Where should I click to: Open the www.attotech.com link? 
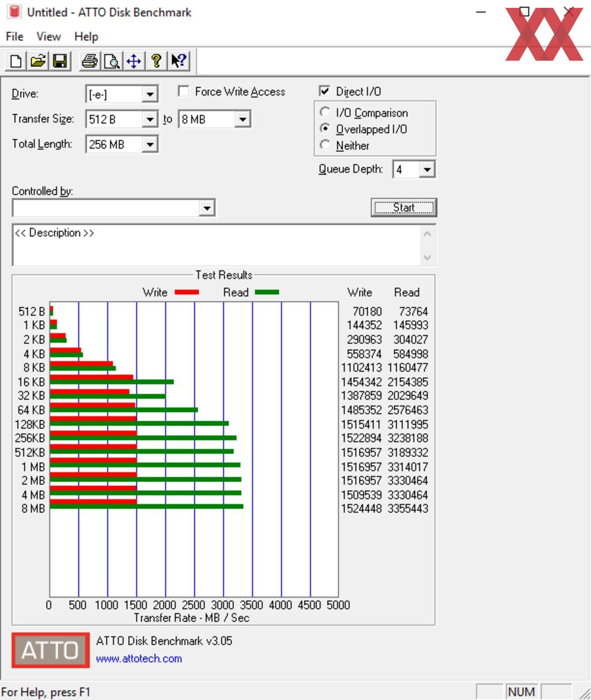(139, 658)
